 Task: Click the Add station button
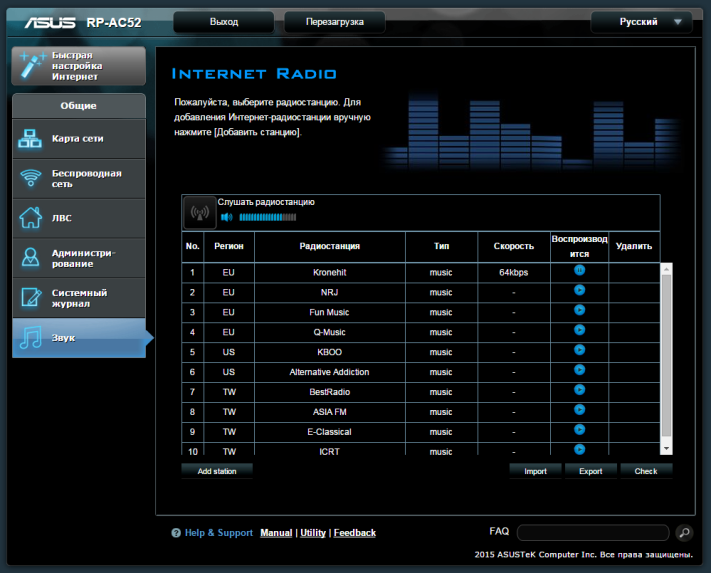coord(217,471)
